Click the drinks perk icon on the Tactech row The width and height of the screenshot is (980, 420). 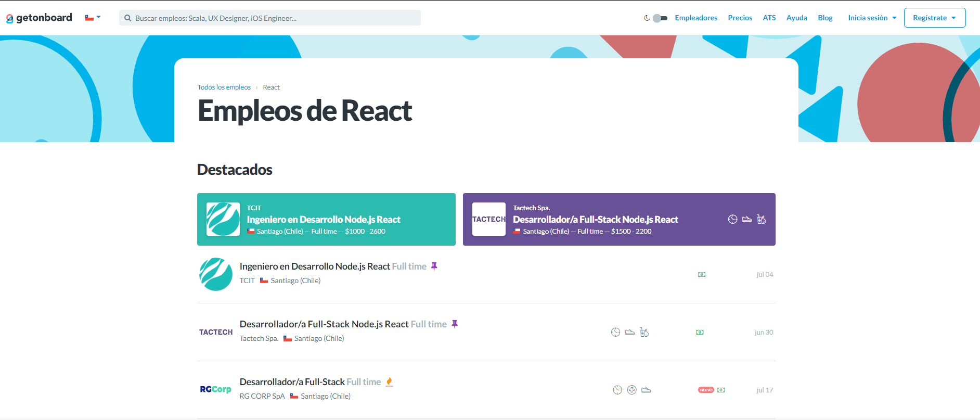644,332
